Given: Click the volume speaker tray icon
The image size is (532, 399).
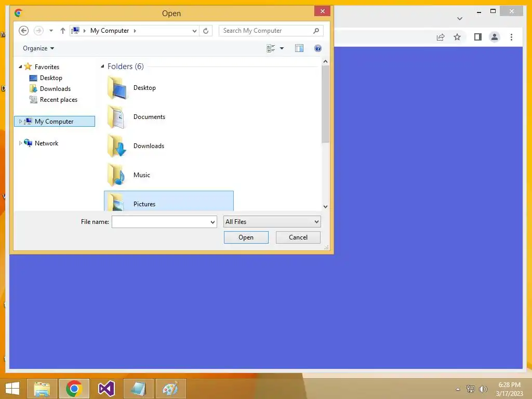Looking at the screenshot, I should pyautogui.click(x=483, y=389).
